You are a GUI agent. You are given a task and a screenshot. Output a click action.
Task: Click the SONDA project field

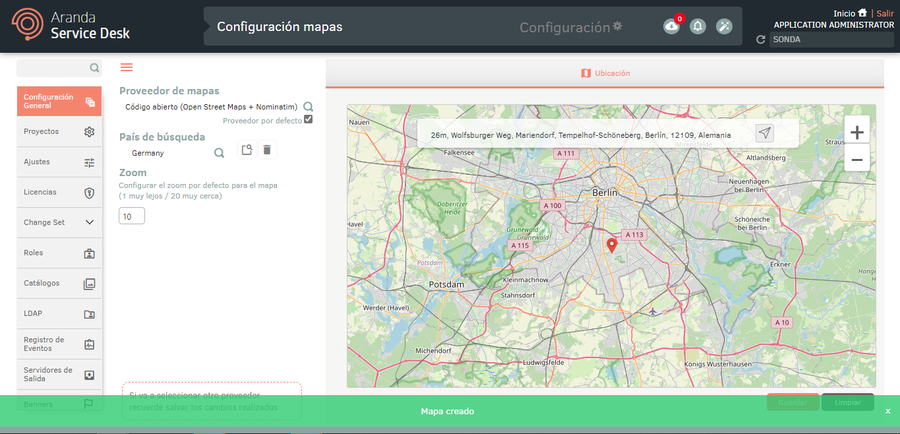(831, 40)
